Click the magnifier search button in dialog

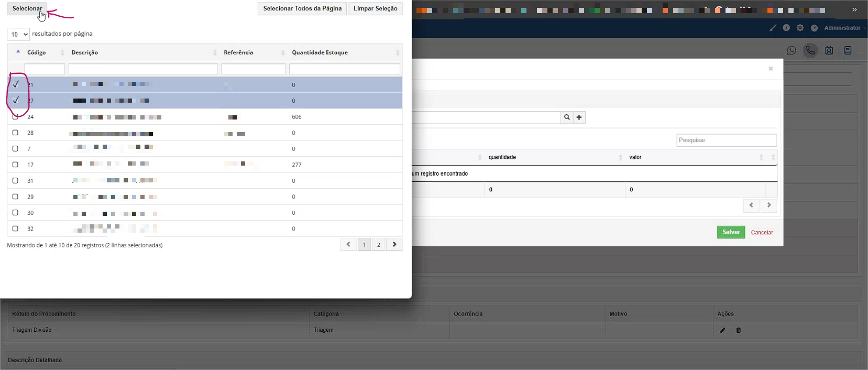coord(567,117)
